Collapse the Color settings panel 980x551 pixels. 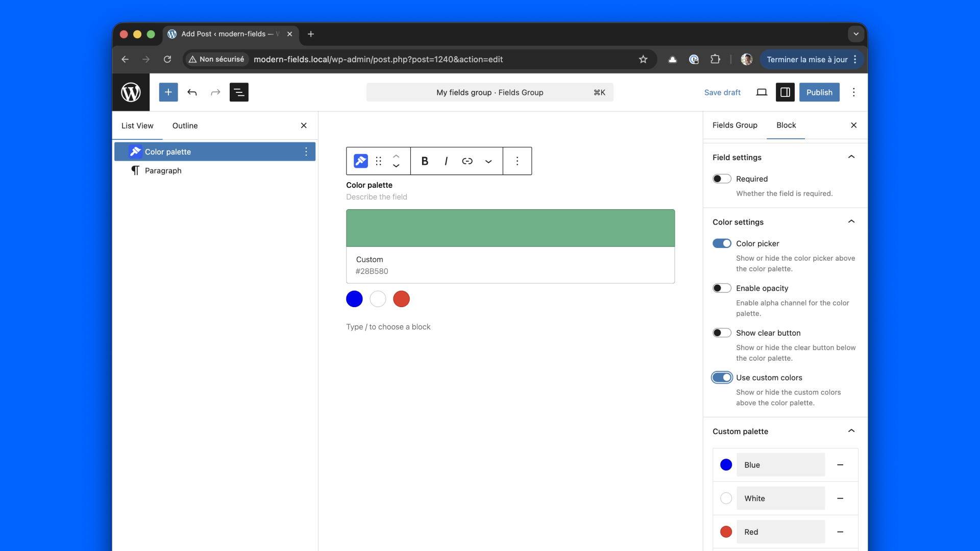(851, 222)
